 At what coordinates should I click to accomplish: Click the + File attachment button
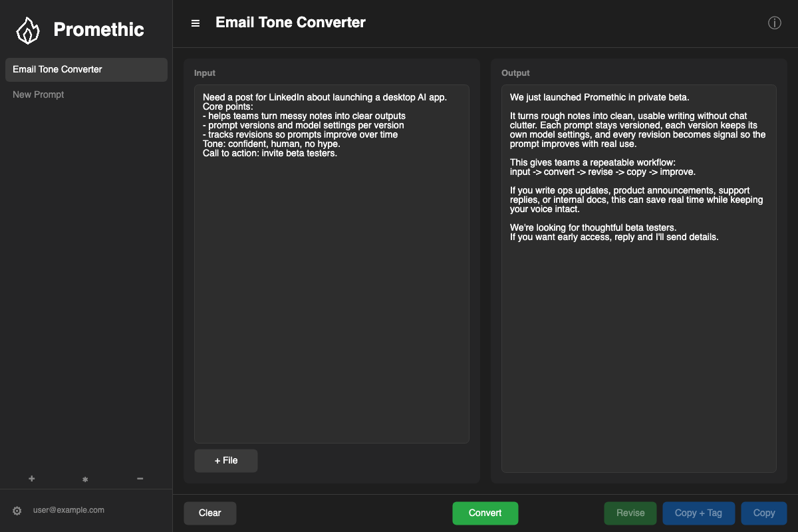pyautogui.click(x=225, y=460)
